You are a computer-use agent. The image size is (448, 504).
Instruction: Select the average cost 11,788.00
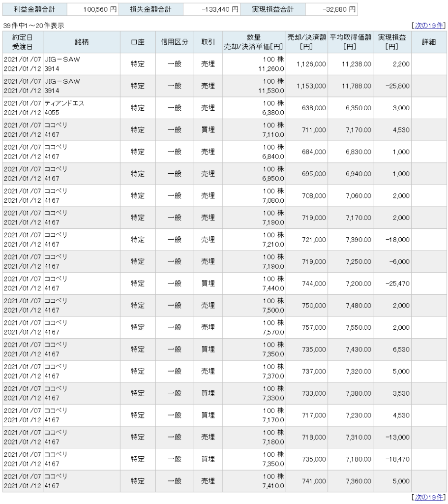(357, 86)
